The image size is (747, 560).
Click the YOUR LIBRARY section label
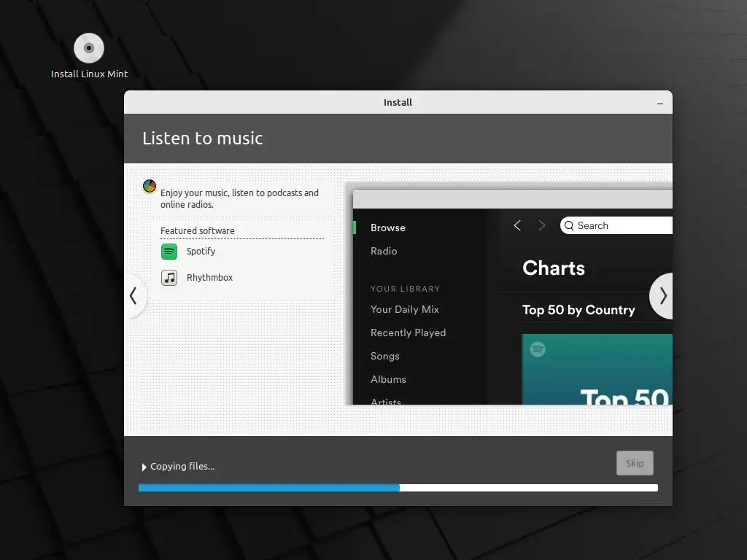405,289
